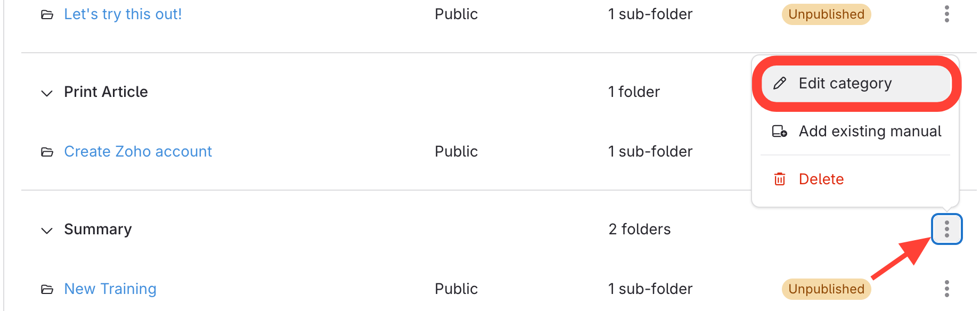Click the Unpublished badge on New Training
980x311 pixels.
click(x=826, y=289)
